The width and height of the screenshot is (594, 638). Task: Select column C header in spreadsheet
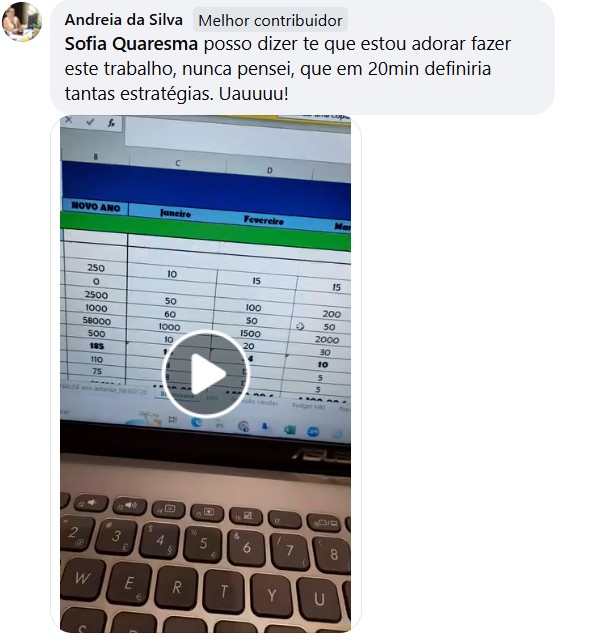coord(178,164)
